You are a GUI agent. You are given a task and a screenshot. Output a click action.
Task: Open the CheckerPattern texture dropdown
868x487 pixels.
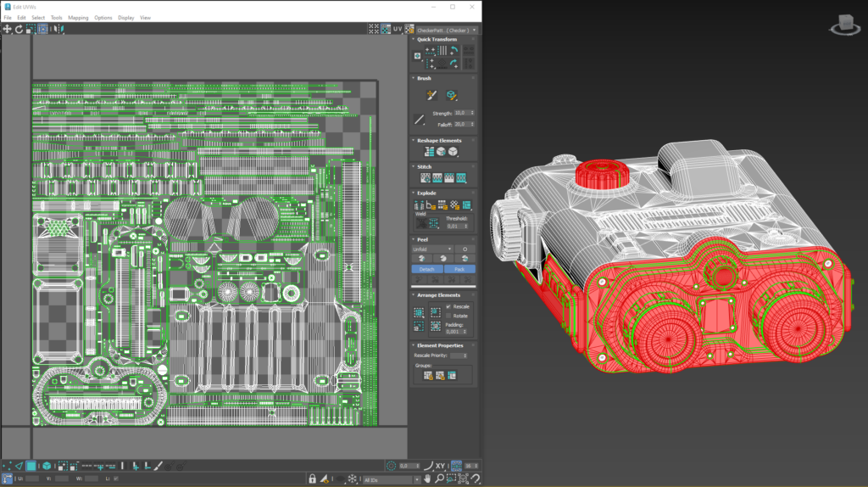pos(446,30)
